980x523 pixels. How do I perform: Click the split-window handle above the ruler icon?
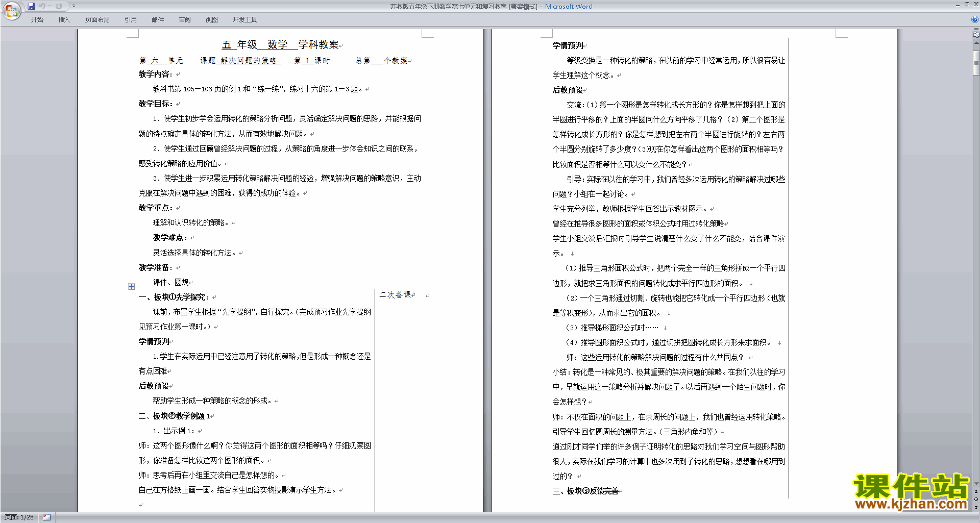click(x=976, y=30)
